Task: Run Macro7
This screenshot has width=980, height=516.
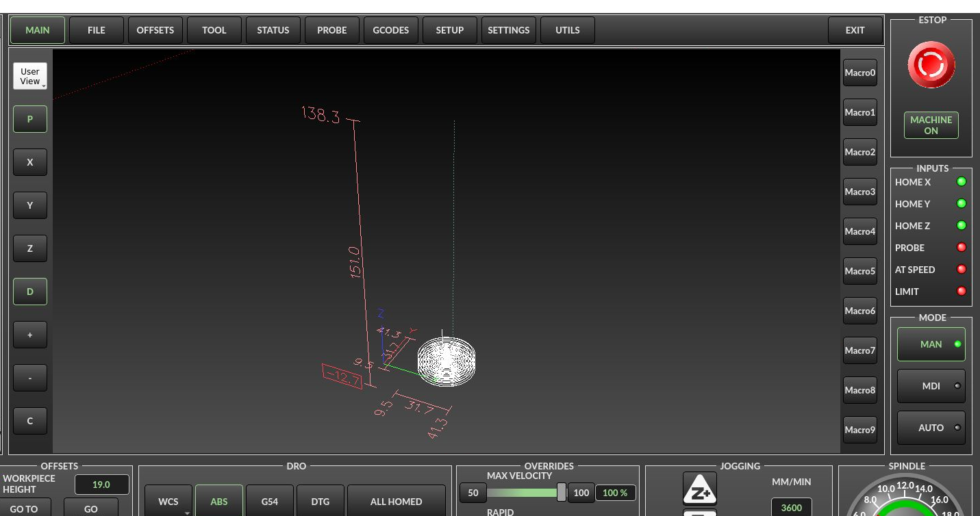Action: point(860,350)
